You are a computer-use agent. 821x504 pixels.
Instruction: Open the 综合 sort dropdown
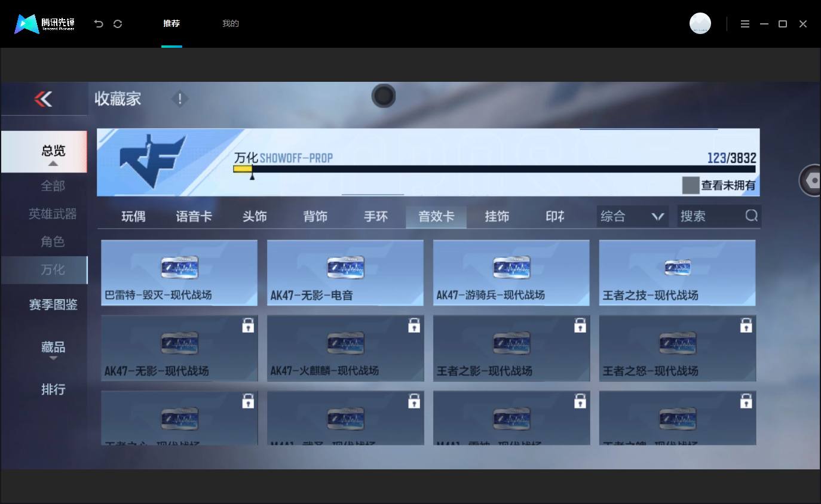pos(632,216)
